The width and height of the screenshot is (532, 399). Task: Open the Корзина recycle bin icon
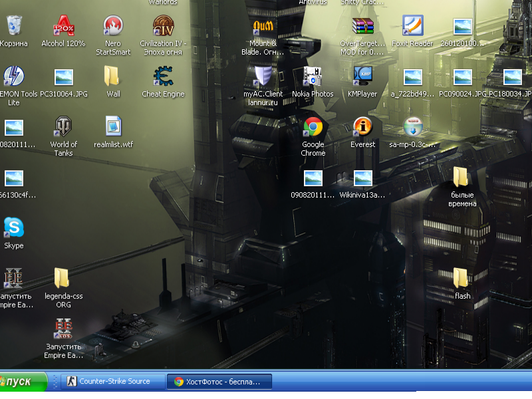pyautogui.click(x=14, y=25)
